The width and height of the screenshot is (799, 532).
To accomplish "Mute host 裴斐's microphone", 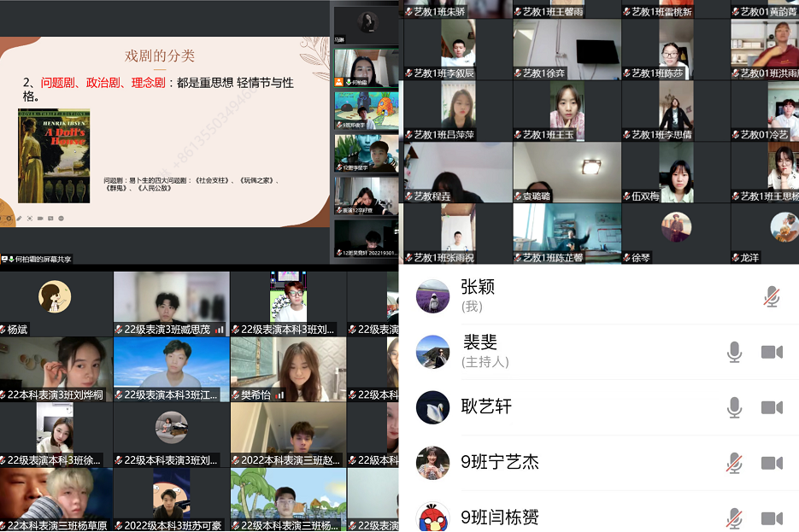I will [734, 352].
